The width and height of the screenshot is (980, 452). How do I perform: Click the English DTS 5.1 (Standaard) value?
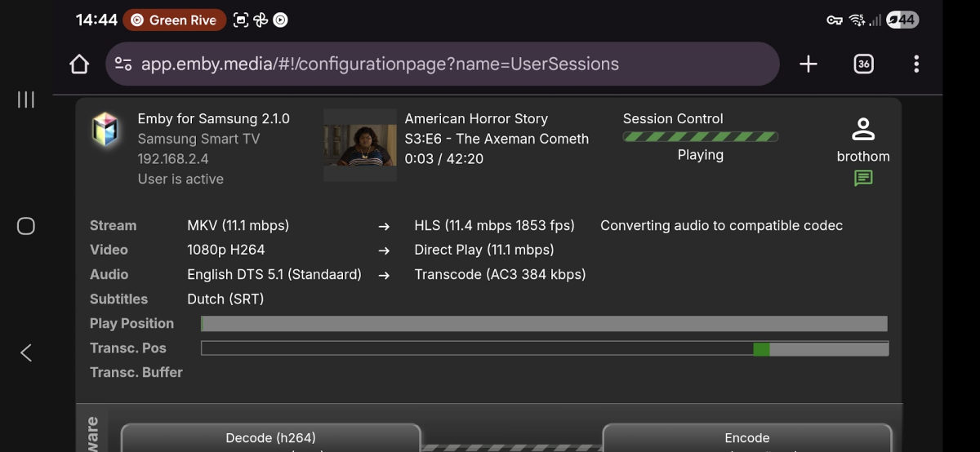point(274,274)
